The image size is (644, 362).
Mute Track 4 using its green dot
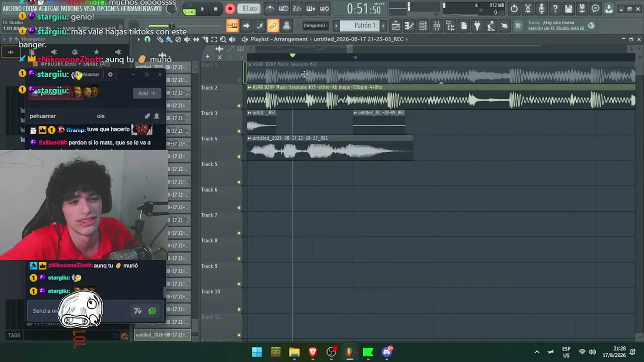click(x=239, y=156)
